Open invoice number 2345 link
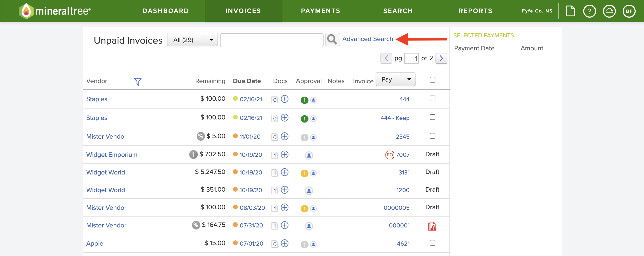This screenshot has width=644, height=256. pyautogui.click(x=402, y=137)
